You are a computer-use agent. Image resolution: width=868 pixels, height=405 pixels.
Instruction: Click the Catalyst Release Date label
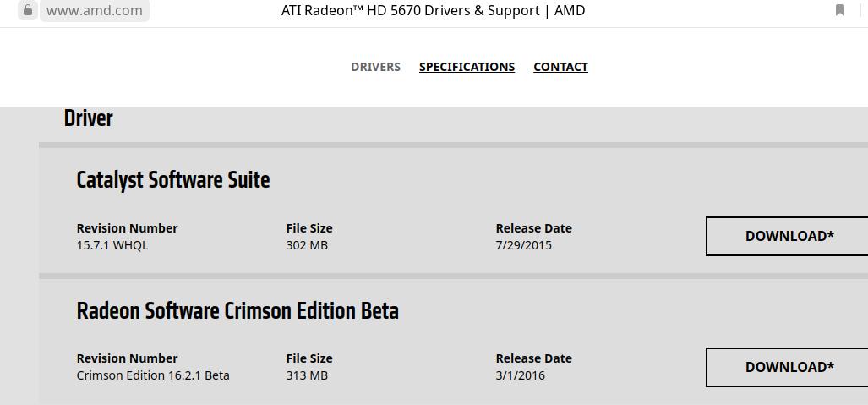(533, 228)
